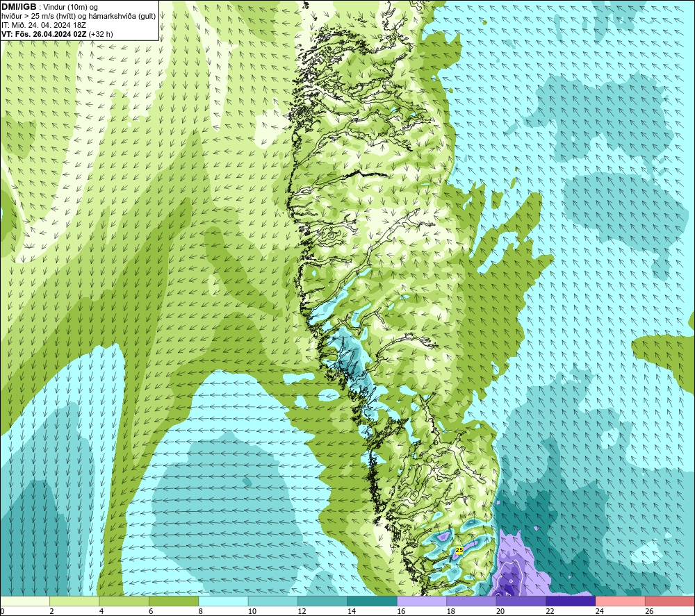695x616 pixels.
Task: Select the 10–12 m/s aqua legend swatch
Action: (273, 601)
